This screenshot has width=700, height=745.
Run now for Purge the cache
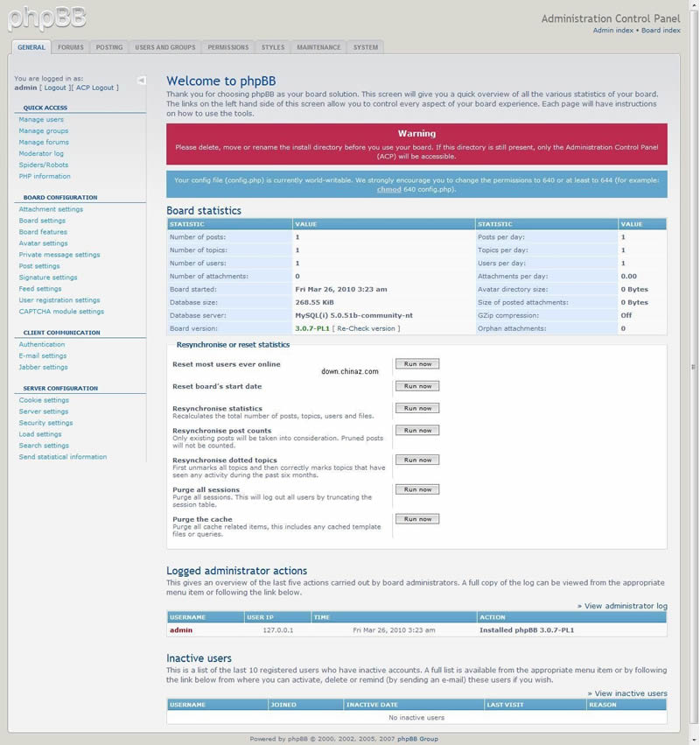tap(417, 519)
